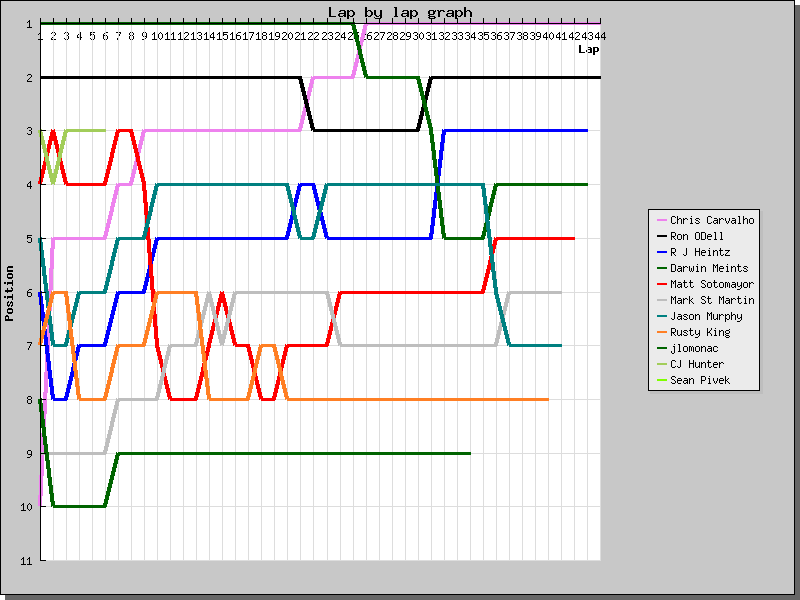Image resolution: width=800 pixels, height=600 pixels.
Task: Click Matt Sotomayor legend entry
Action: pos(712,284)
